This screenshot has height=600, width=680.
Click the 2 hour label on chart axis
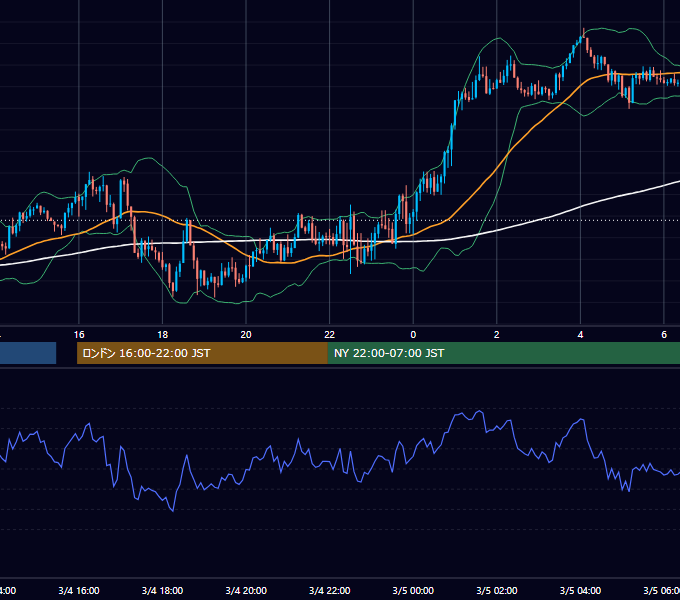[497, 335]
